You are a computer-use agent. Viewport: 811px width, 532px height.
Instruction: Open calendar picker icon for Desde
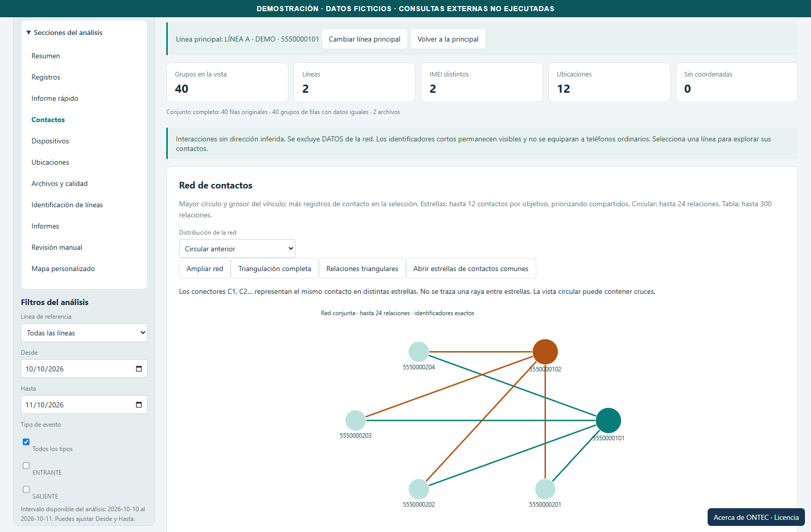(x=139, y=369)
